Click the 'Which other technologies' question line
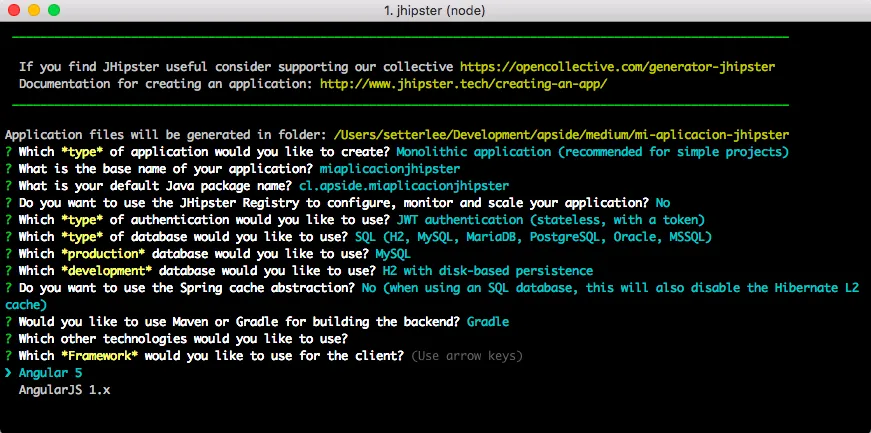This screenshot has width=871, height=433. [183, 339]
